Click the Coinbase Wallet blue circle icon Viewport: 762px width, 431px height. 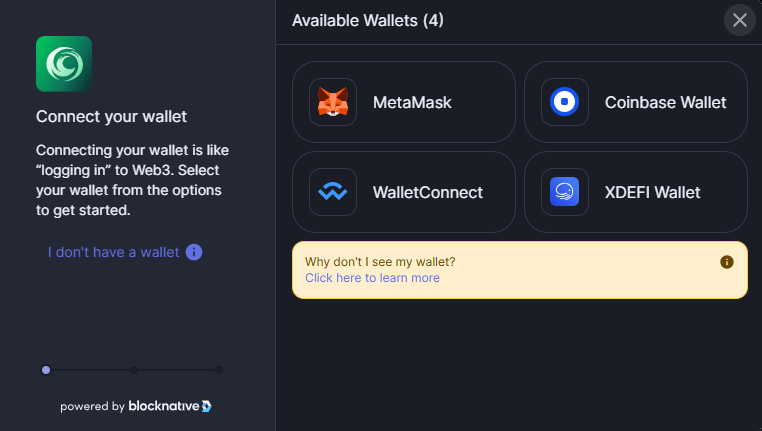564,102
